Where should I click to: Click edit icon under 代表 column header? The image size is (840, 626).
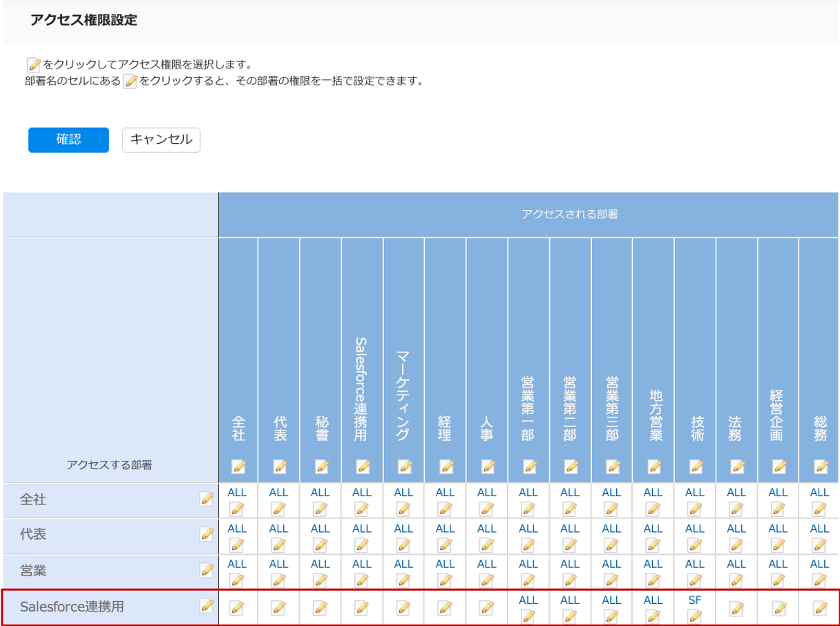[280, 466]
